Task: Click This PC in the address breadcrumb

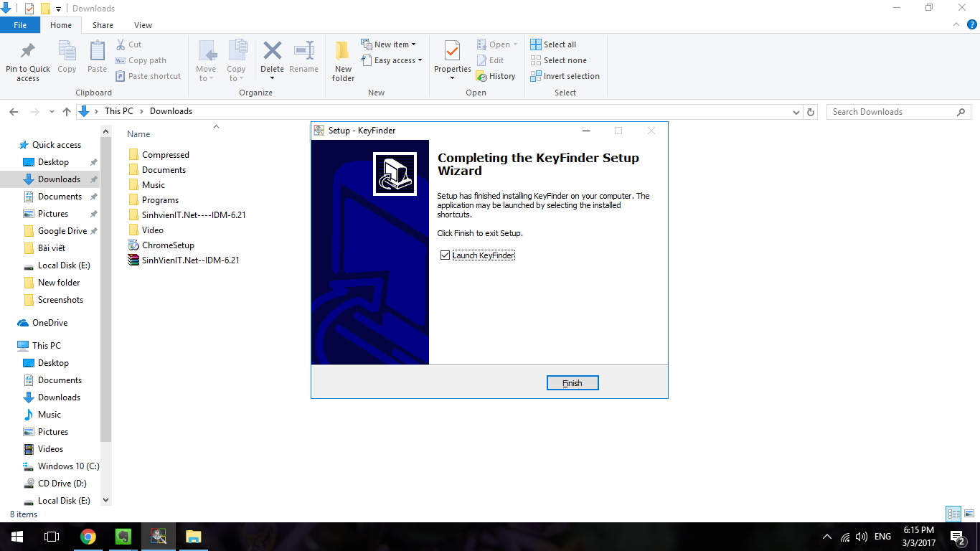Action: coord(118,111)
